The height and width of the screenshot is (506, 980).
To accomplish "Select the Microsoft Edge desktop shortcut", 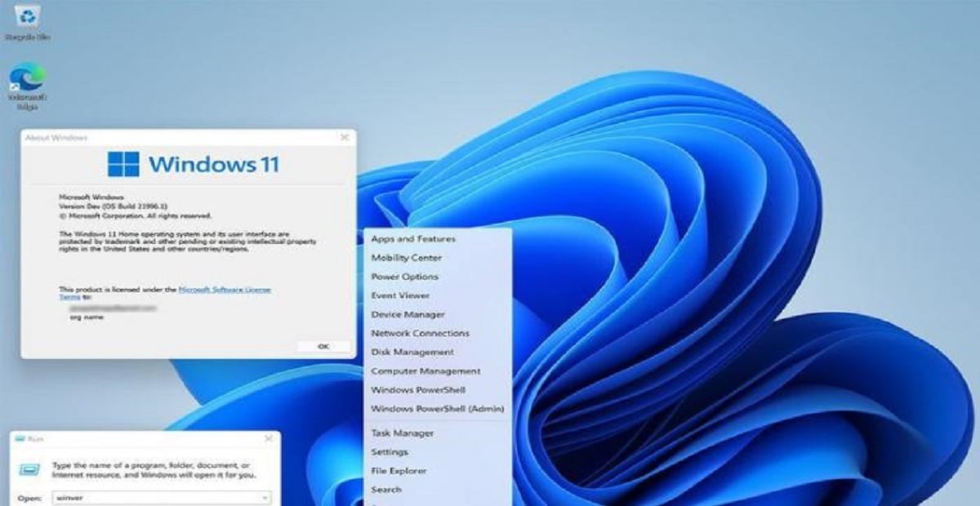I will click(x=27, y=85).
